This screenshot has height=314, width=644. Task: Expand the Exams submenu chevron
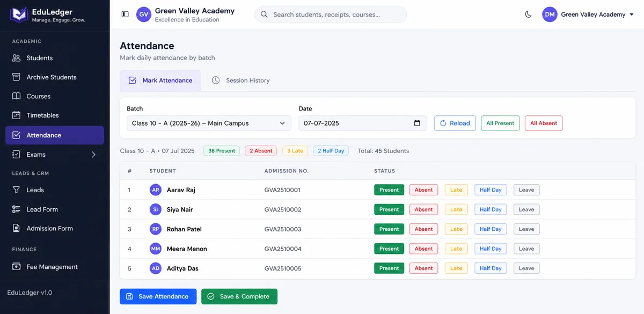tap(93, 155)
